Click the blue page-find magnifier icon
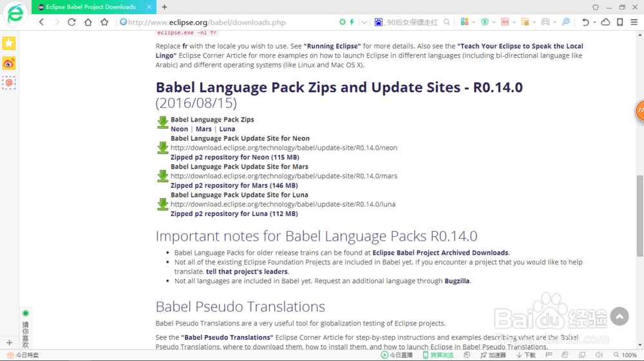 point(565,22)
